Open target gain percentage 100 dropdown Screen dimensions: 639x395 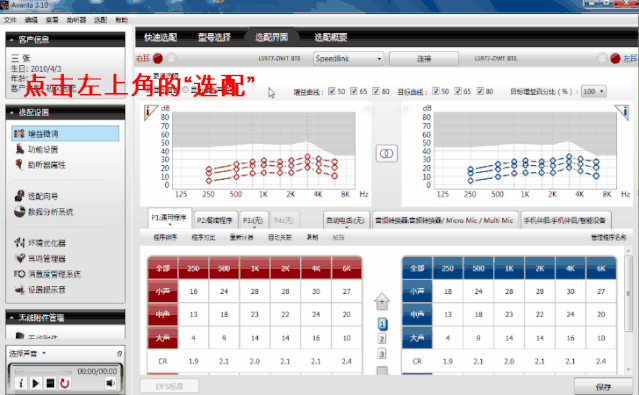tap(593, 91)
